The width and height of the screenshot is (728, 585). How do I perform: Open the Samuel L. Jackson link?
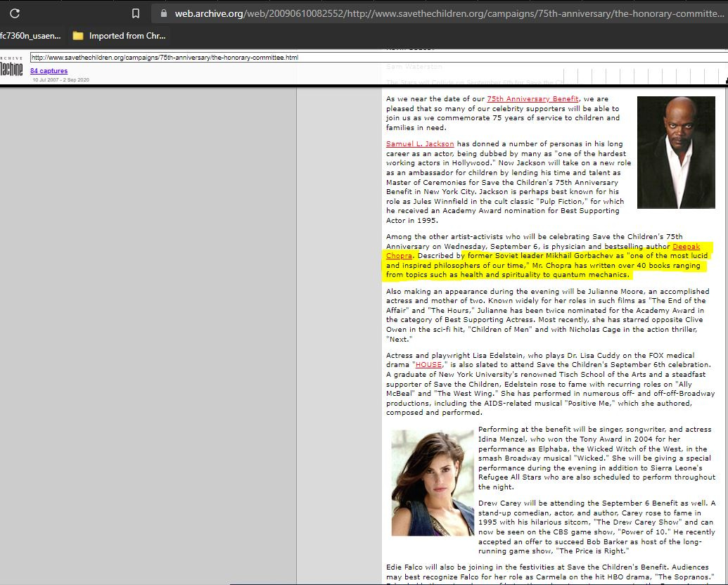(420, 144)
